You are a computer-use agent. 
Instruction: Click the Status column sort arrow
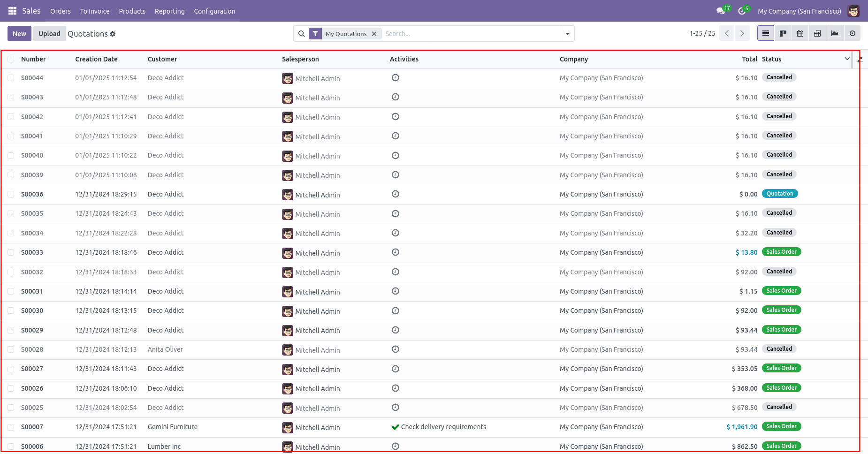(847, 59)
